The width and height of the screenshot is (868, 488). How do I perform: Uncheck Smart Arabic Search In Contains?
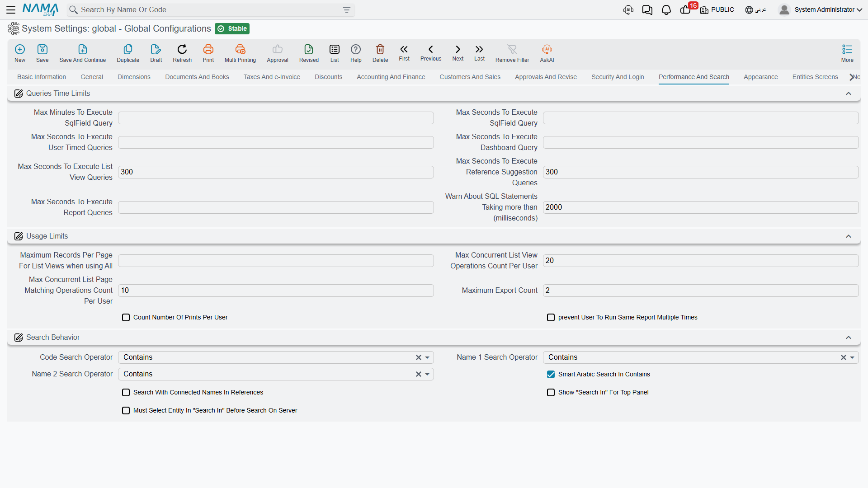click(551, 375)
